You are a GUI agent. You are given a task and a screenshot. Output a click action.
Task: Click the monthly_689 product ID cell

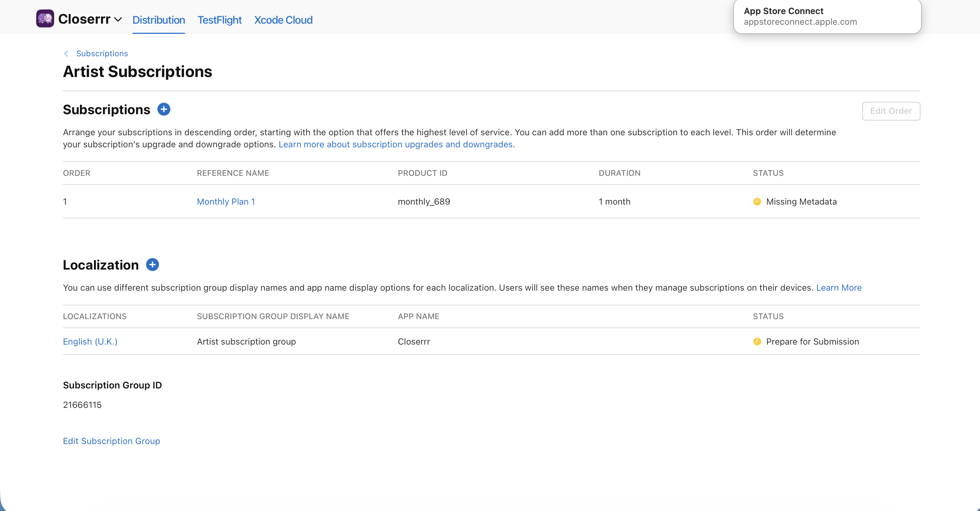coord(424,202)
